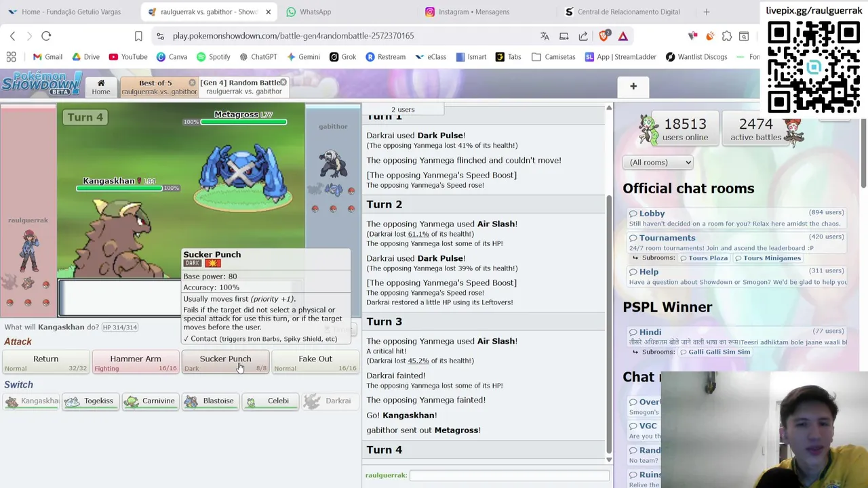Switch to Blastoise
The height and width of the screenshot is (488, 868).
click(210, 401)
